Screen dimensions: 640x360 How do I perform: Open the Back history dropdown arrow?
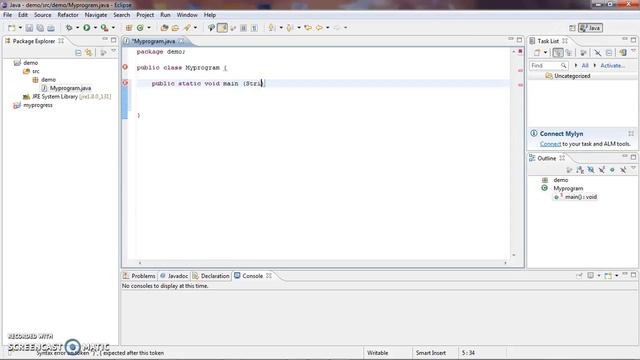point(327,28)
